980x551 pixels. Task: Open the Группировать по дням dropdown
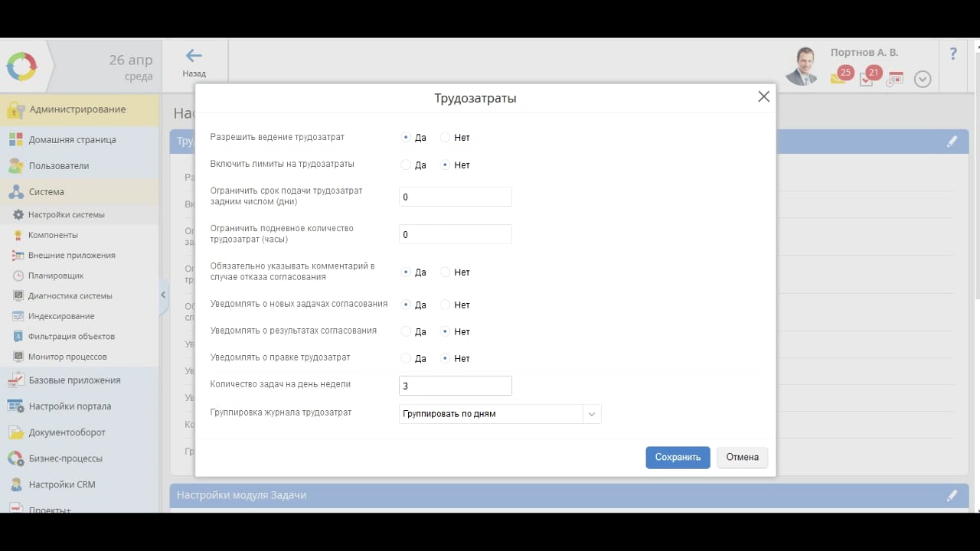point(500,414)
